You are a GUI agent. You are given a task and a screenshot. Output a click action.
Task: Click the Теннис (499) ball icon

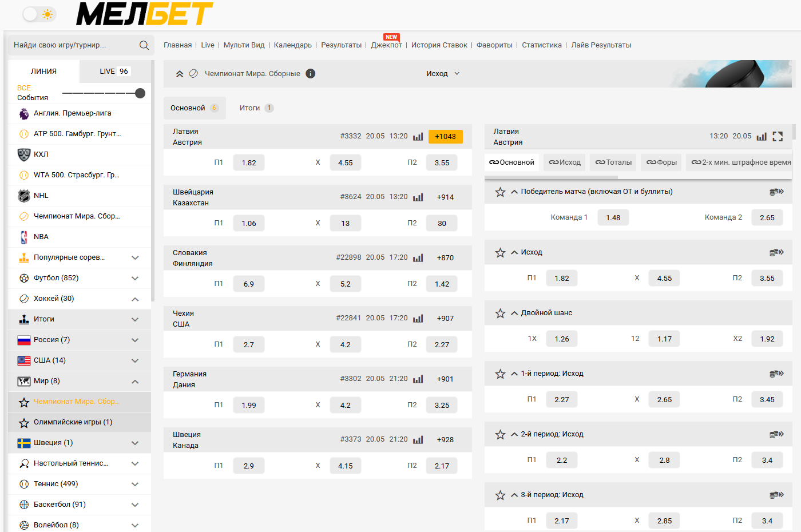pos(24,484)
